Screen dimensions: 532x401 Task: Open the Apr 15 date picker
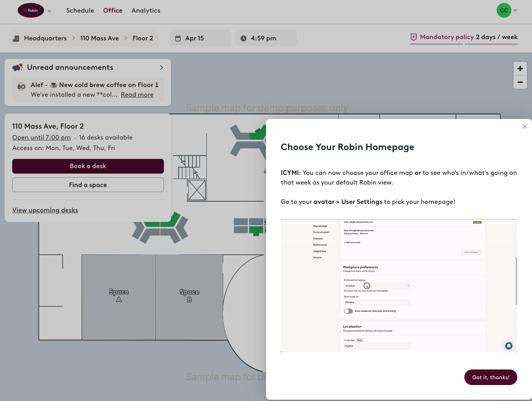[200, 38]
